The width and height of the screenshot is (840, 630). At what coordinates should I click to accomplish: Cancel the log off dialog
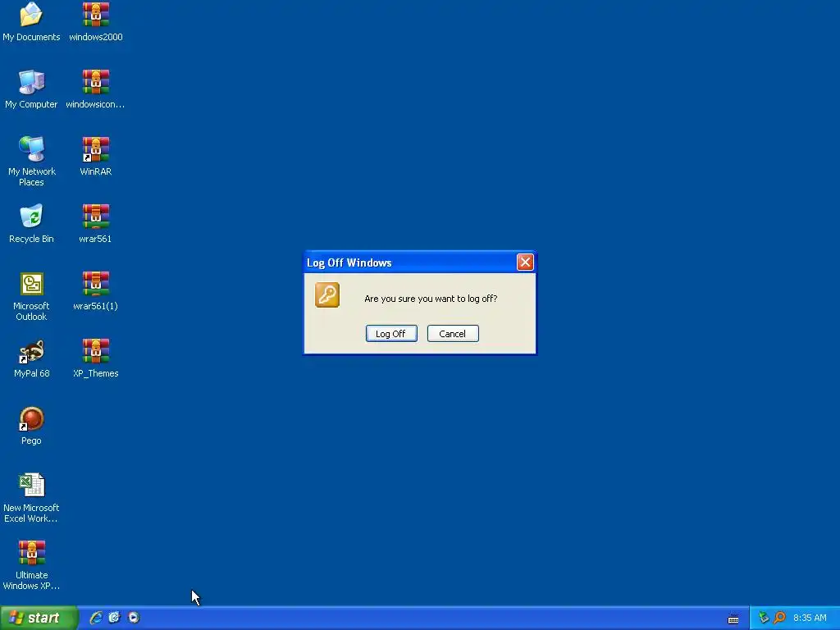(453, 334)
